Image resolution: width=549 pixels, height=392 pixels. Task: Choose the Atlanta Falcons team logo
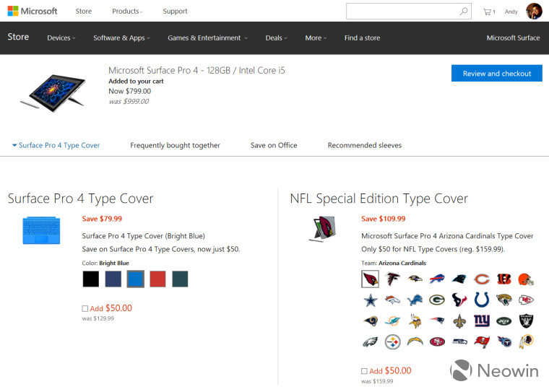point(392,279)
